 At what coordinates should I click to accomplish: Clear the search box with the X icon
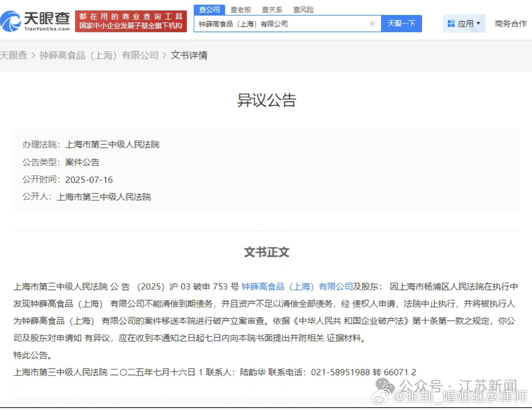(372, 24)
